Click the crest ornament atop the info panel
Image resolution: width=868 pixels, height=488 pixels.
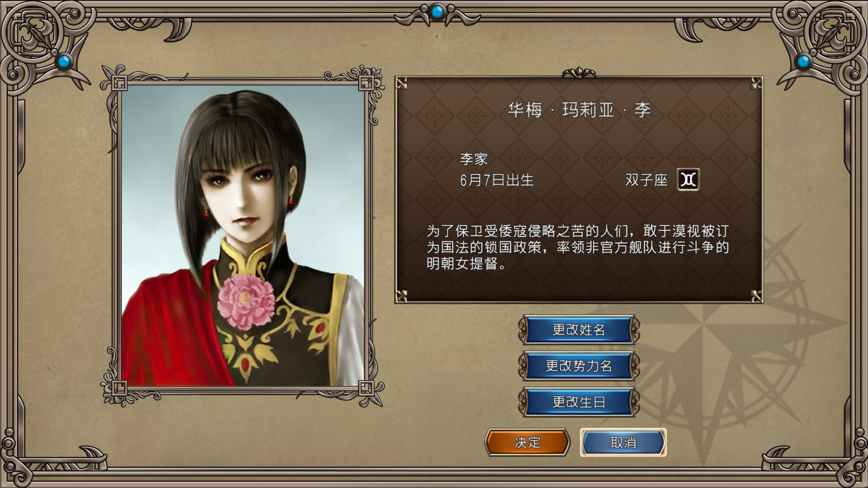[x=579, y=72]
